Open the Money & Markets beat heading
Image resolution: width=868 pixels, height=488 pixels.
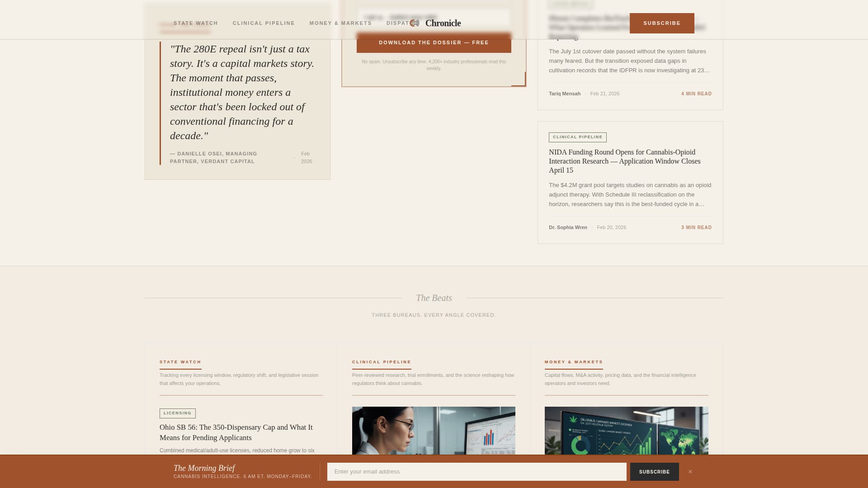click(x=574, y=362)
